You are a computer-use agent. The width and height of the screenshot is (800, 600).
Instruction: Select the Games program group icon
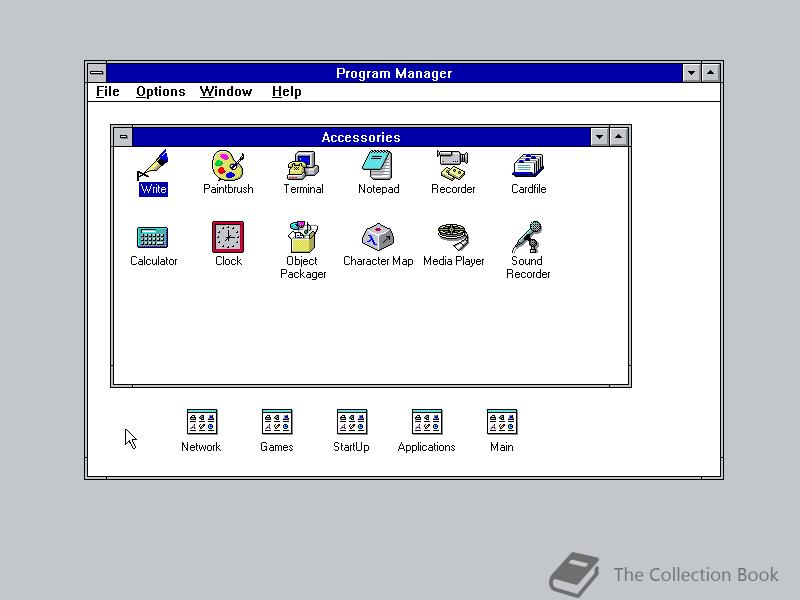click(277, 422)
